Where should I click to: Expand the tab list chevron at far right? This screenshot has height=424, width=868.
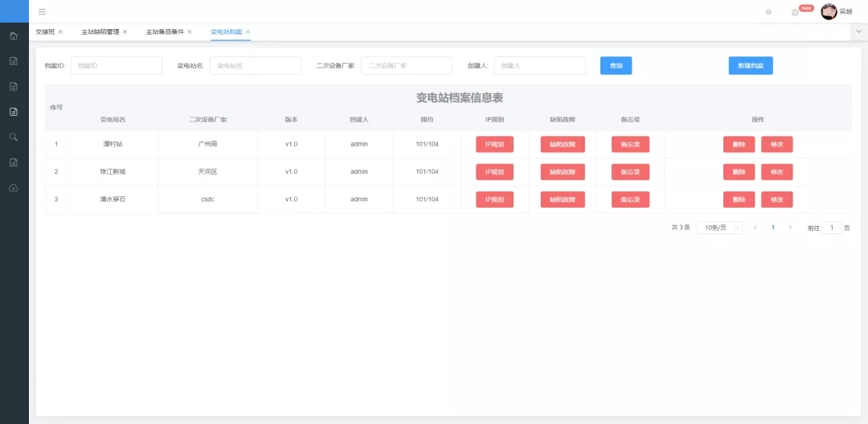pyautogui.click(x=858, y=31)
